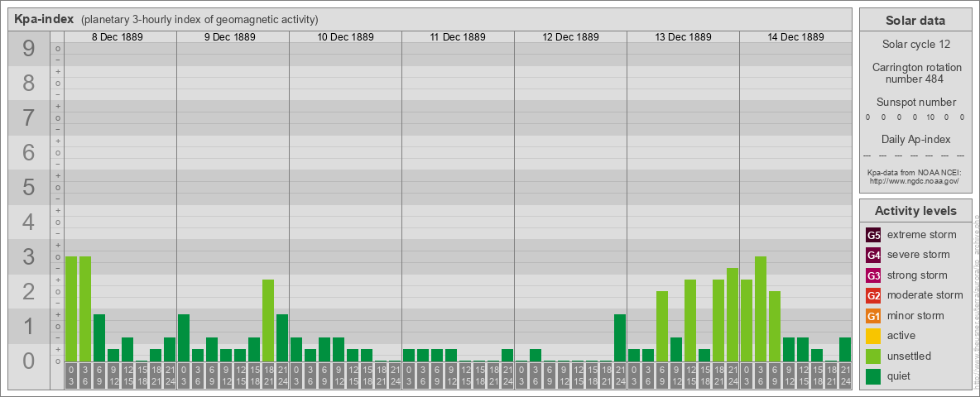
Task: Click the sunspot value 10
Action: 930,117
